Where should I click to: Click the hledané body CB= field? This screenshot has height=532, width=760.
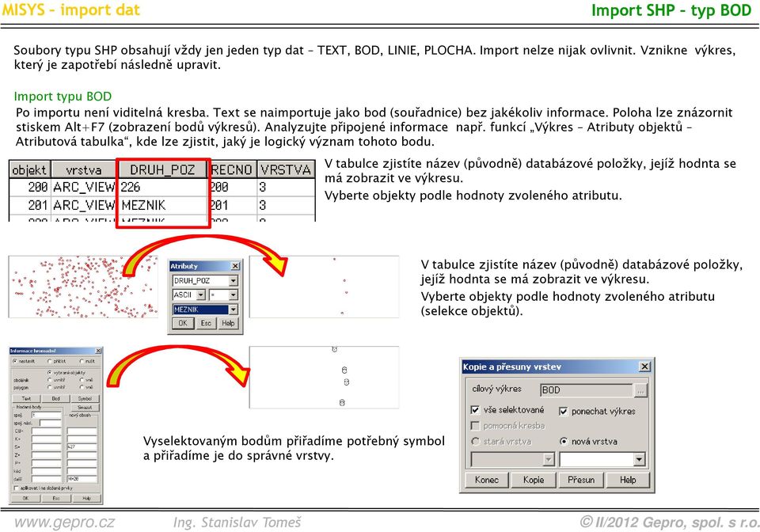[47, 431]
